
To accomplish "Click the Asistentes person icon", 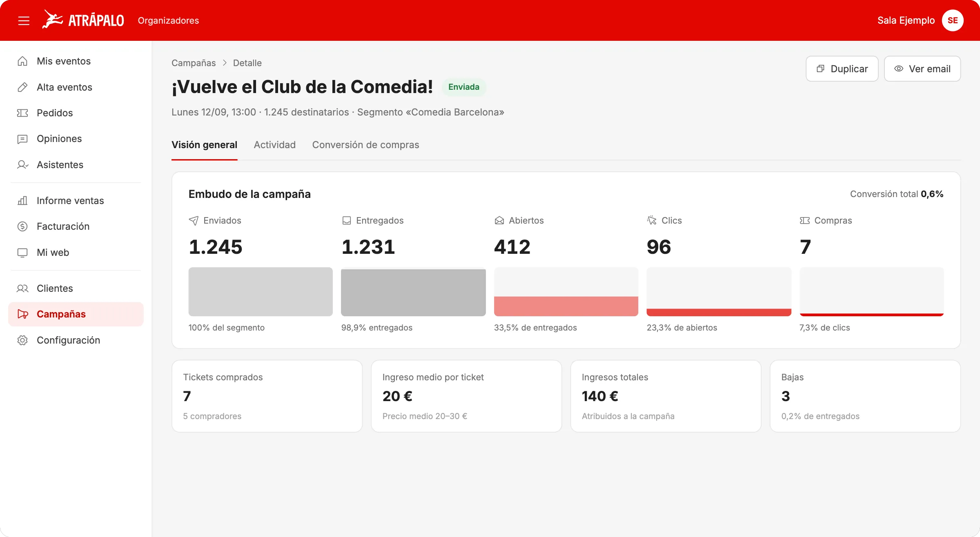I will point(22,165).
